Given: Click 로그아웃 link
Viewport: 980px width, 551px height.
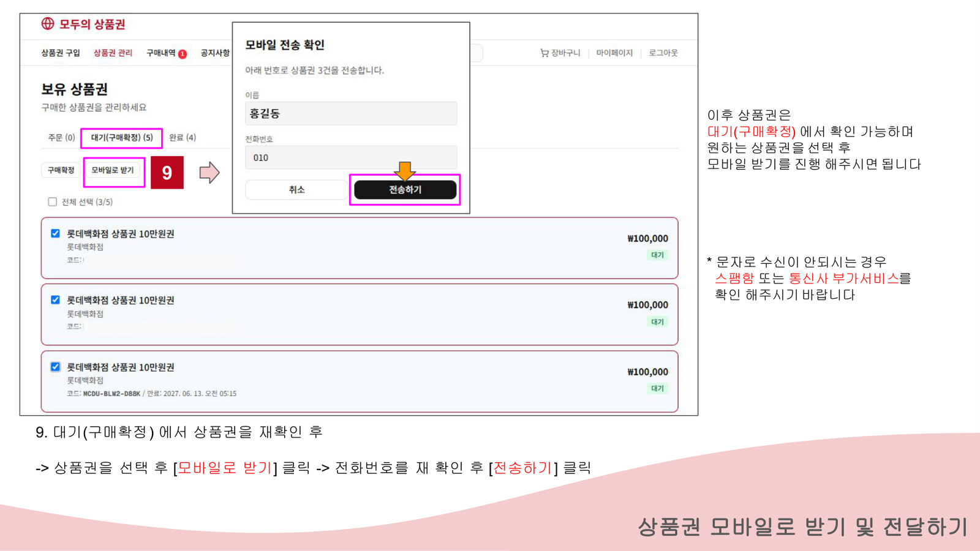Looking at the screenshot, I should (x=663, y=53).
